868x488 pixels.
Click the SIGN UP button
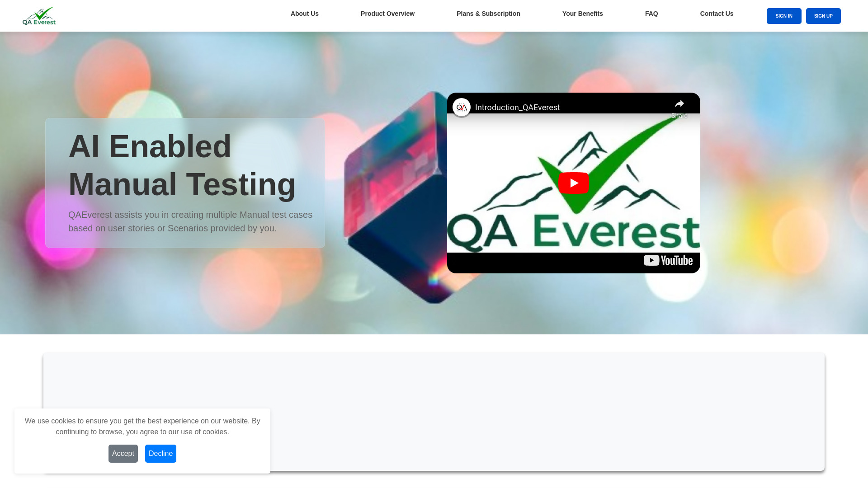(823, 15)
